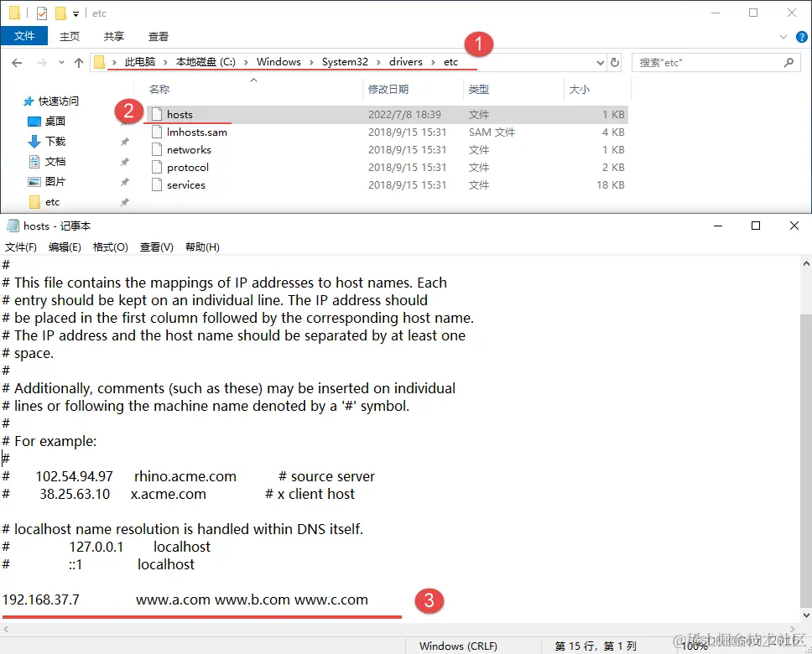
Task: Sort by 修改日期 column header
Action: pyautogui.click(x=388, y=89)
